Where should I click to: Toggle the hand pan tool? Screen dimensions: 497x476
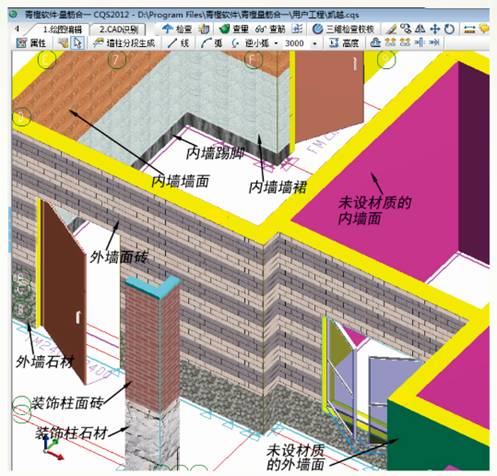[x=63, y=43]
